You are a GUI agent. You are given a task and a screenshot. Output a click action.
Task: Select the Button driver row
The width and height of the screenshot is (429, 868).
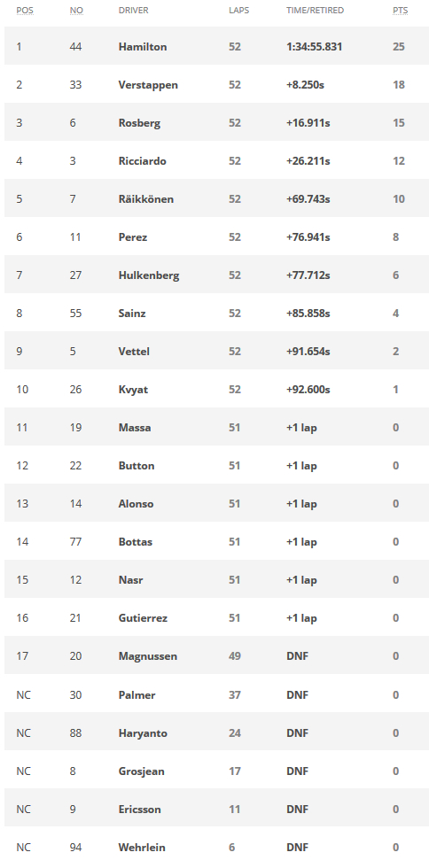216,465
